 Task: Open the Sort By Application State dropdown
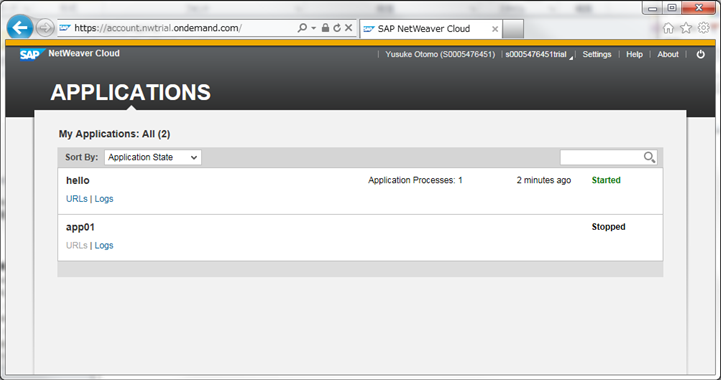(x=153, y=157)
